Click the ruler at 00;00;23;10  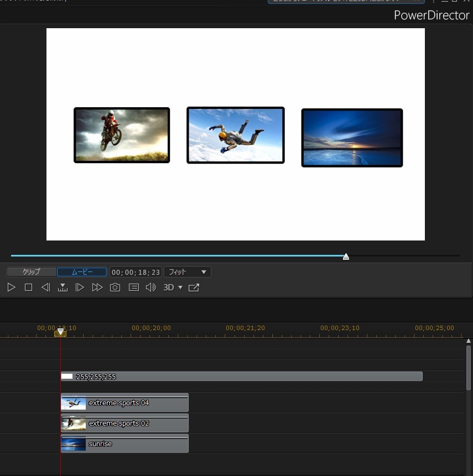tap(340, 328)
